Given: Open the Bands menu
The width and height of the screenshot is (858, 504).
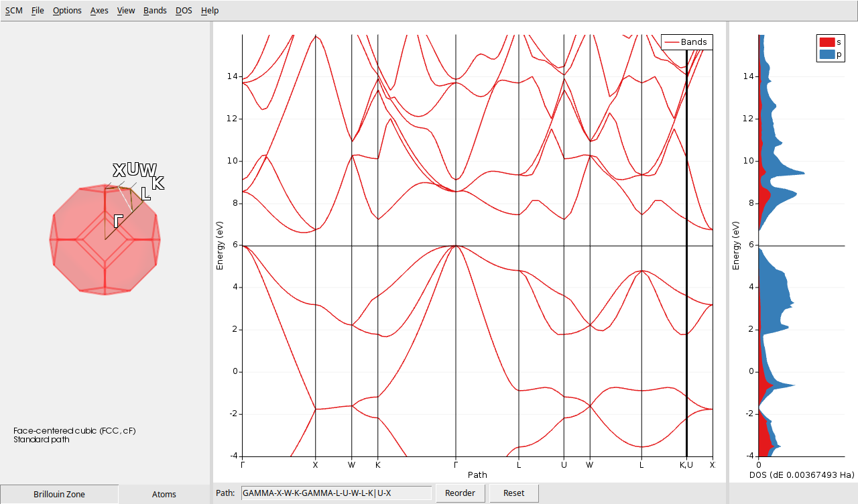Looking at the screenshot, I should [x=155, y=10].
